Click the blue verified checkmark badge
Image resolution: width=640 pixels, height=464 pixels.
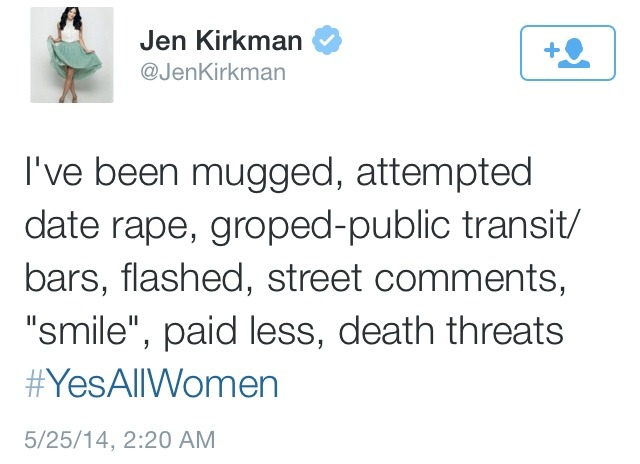pyautogui.click(x=327, y=39)
